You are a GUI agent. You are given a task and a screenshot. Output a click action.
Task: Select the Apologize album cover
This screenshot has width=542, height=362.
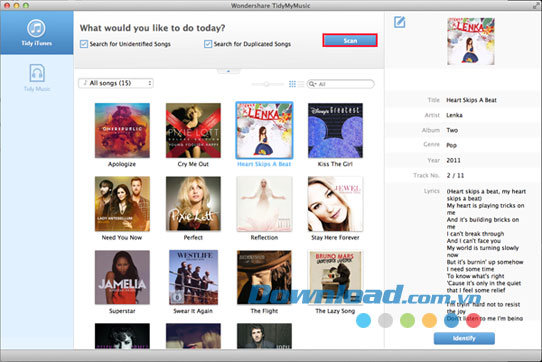[122, 130]
